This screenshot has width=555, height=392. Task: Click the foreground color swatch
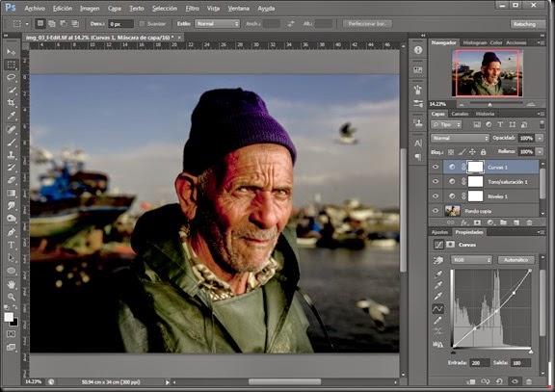click(x=9, y=317)
